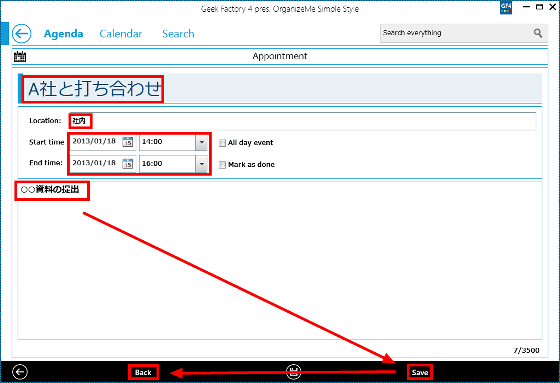
Task: Click the Back button in bottom bar
Action: (143, 372)
